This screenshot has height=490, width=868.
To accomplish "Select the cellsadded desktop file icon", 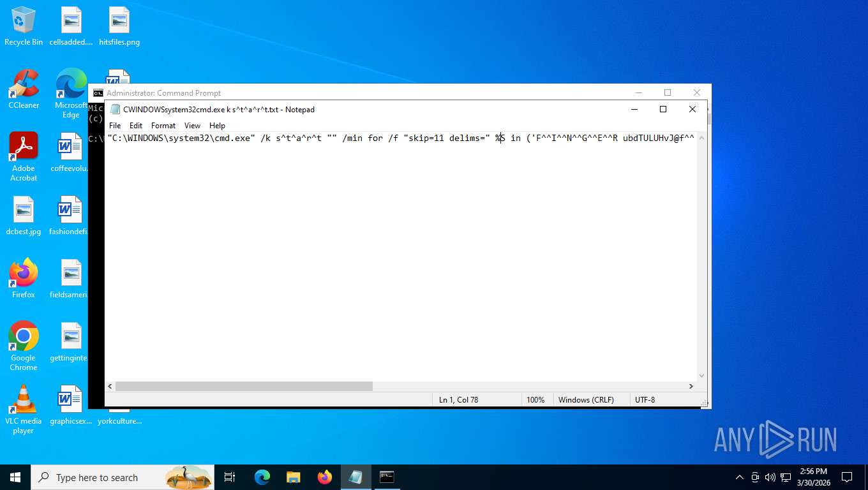I will click(x=71, y=27).
